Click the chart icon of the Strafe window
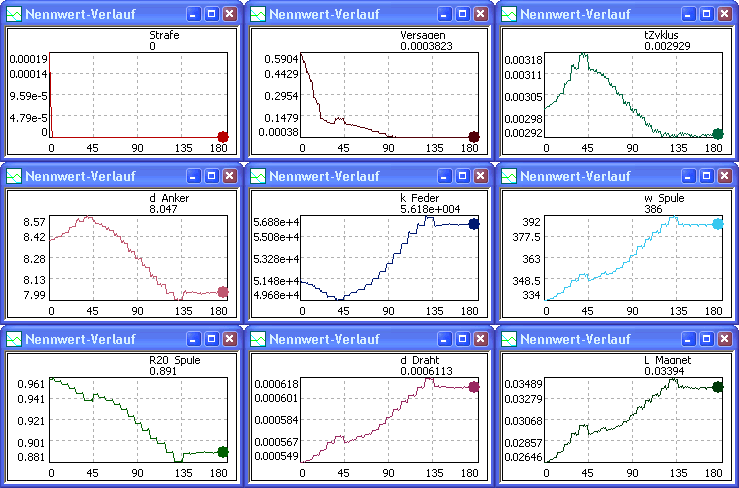739x488 pixels. point(13,14)
